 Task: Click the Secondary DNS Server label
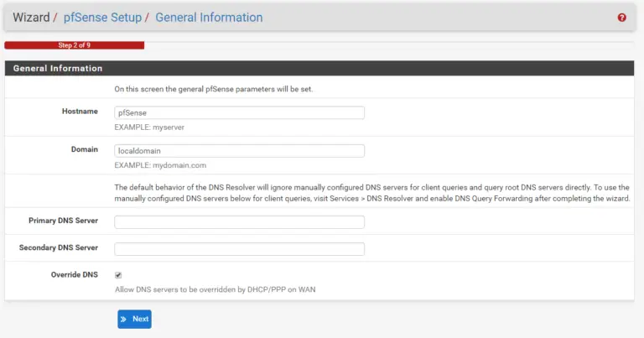[59, 247]
